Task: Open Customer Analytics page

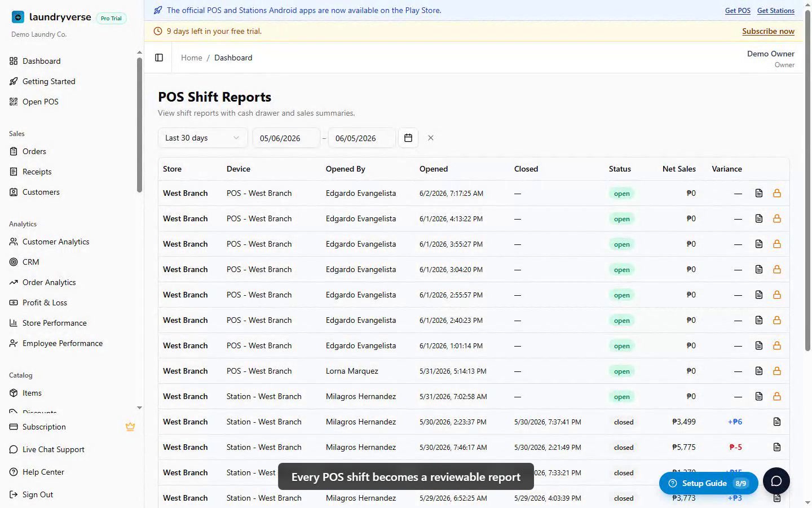Action: (x=49, y=242)
